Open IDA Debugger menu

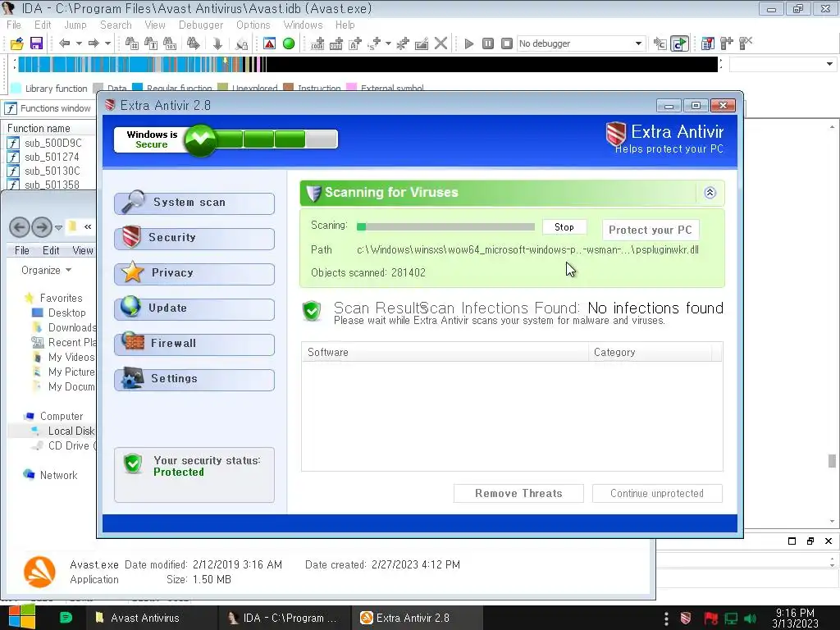[x=201, y=25]
